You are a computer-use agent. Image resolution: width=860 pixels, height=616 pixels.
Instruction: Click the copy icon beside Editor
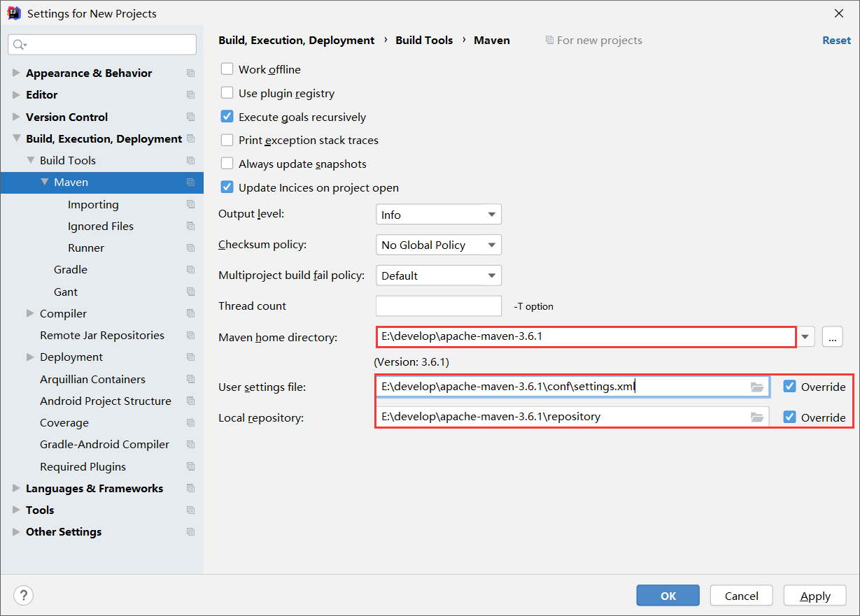(x=190, y=95)
